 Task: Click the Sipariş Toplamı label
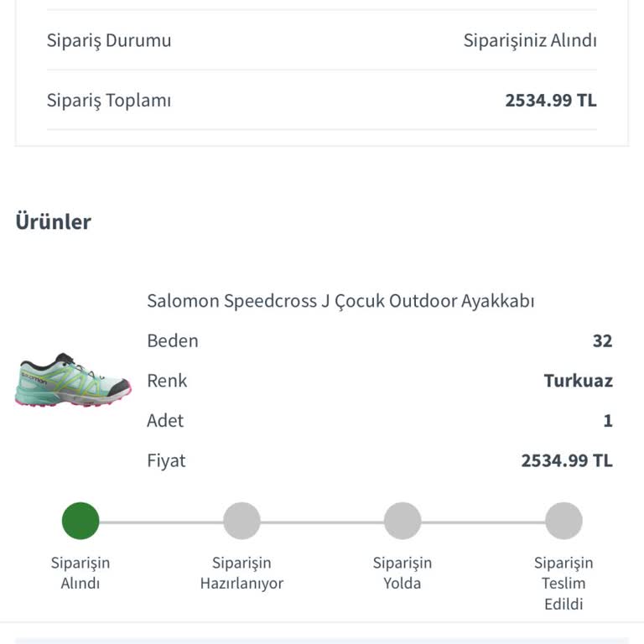click(109, 101)
